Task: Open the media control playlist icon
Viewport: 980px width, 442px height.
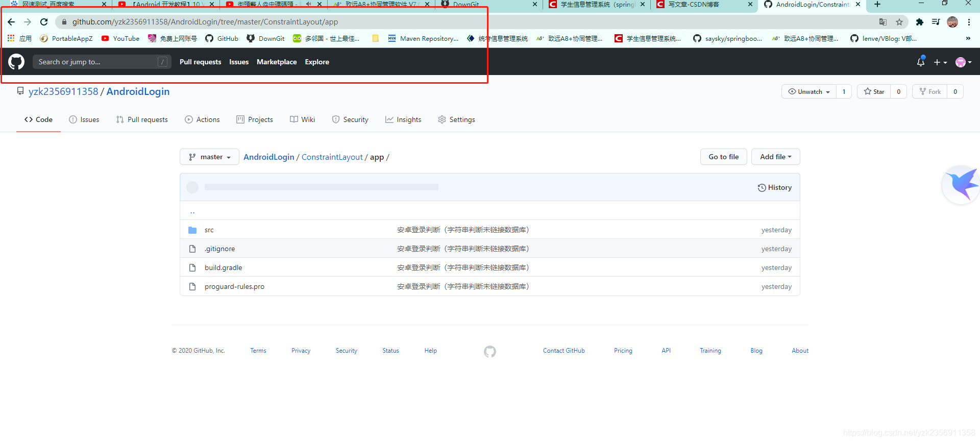Action: point(936,22)
